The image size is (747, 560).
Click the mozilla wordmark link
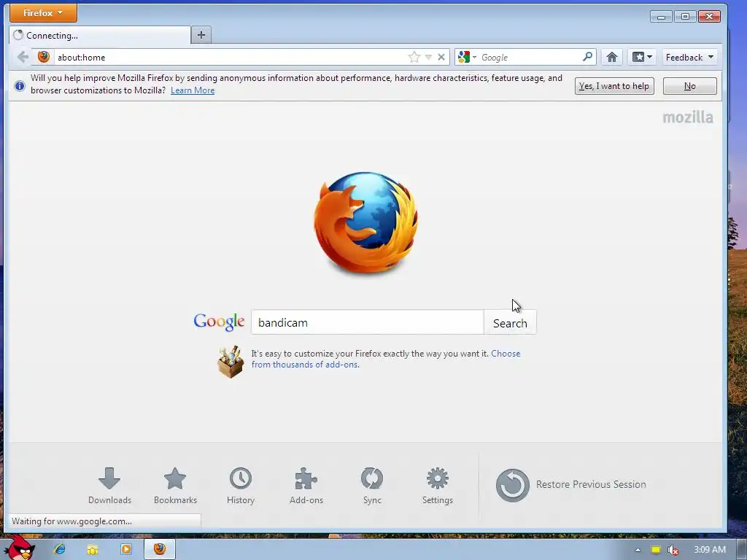(688, 117)
